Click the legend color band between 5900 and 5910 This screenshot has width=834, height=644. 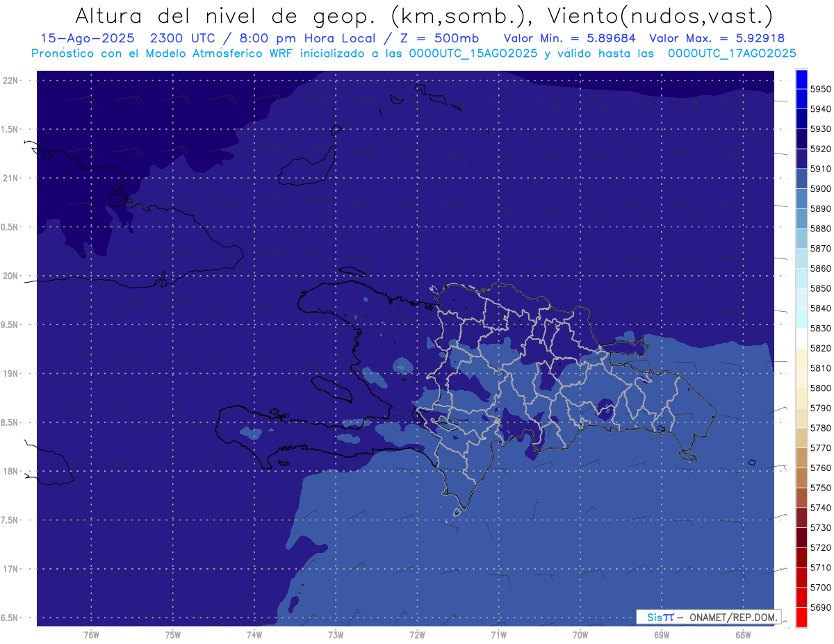[801, 179]
